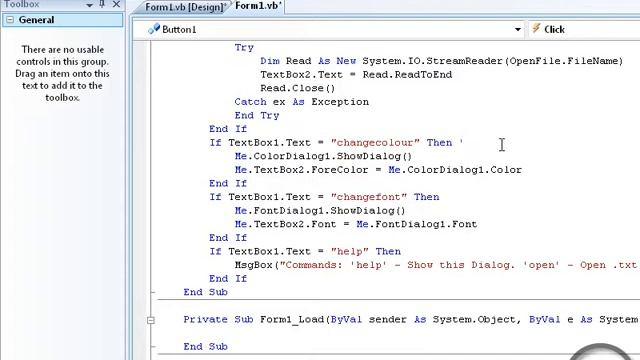Click the lightning event icon beside Click
The height and width of the screenshot is (360, 640).
point(536,29)
